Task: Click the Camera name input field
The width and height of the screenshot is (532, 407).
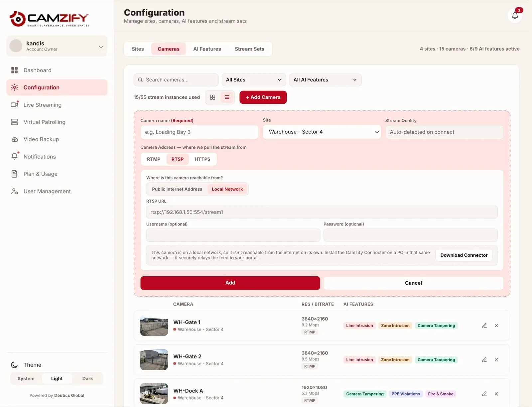Action: tap(199, 132)
